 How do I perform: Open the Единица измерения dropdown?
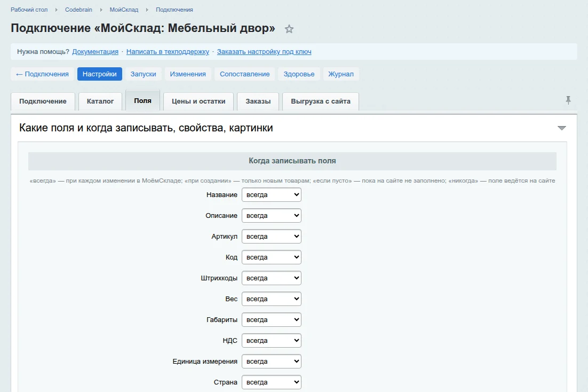tap(272, 362)
